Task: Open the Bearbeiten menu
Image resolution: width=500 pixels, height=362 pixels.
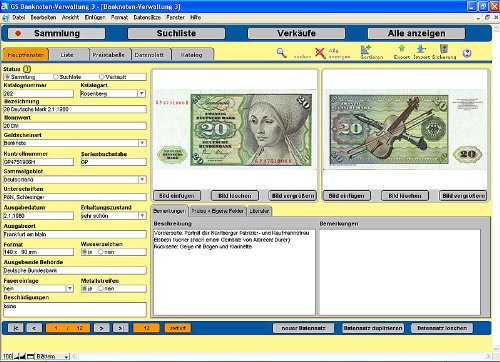Action: [43, 17]
